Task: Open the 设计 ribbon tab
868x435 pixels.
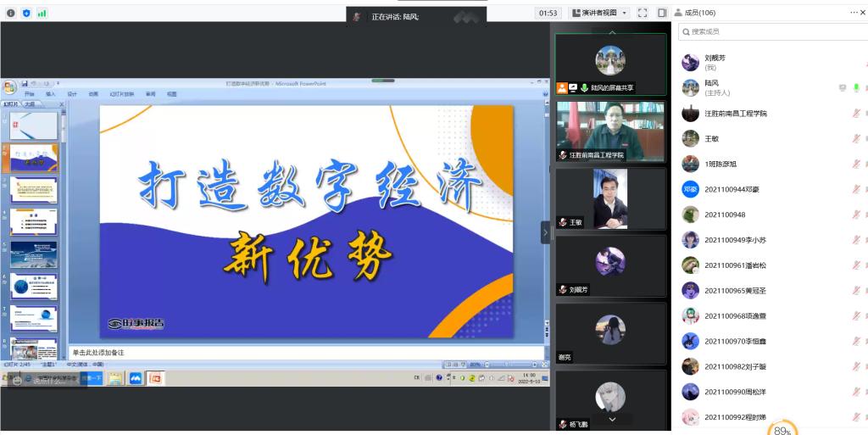Action: pos(72,94)
